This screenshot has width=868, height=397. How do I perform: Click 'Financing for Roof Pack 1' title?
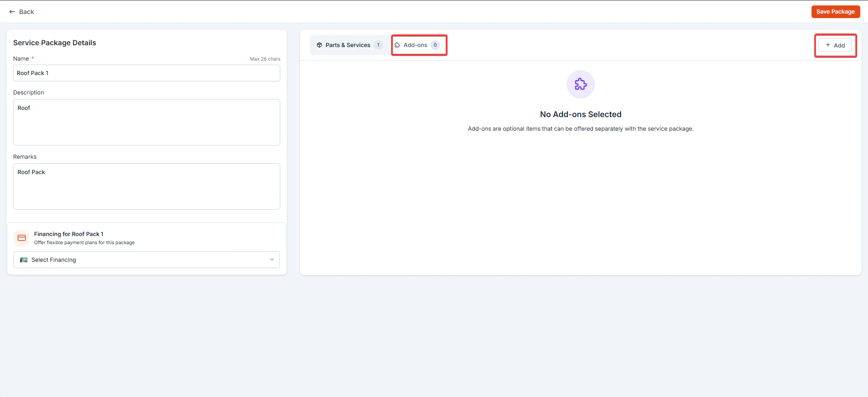pyautogui.click(x=69, y=234)
